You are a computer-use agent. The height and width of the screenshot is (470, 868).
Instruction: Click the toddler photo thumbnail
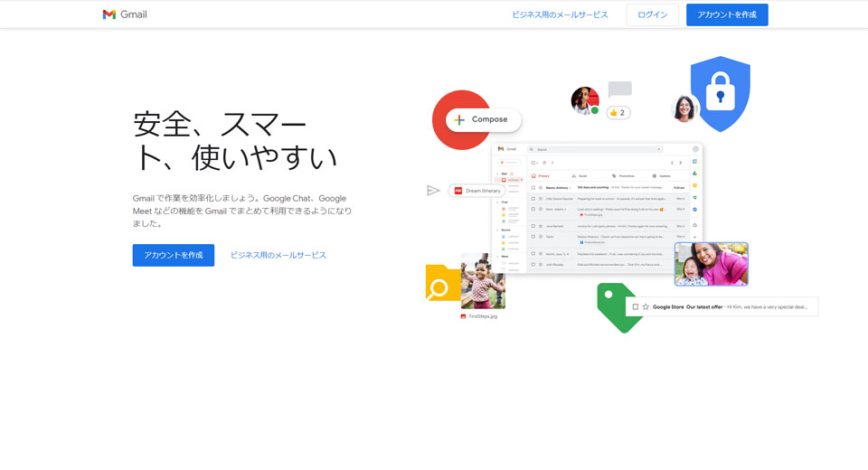click(x=483, y=281)
